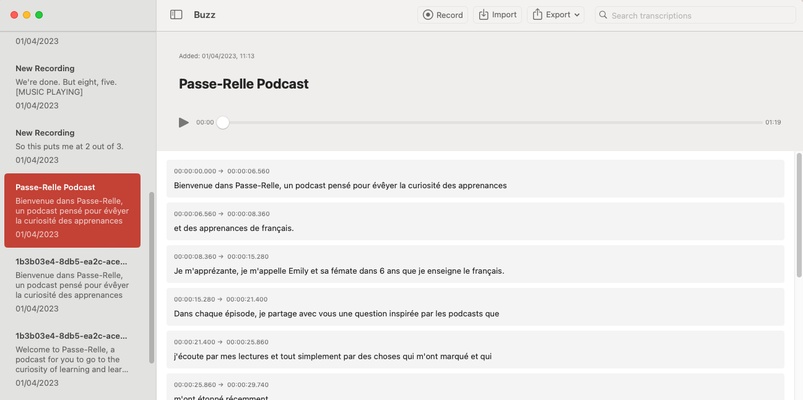
Task: Click the transcript area vertical scrollbar
Action: coord(798,215)
